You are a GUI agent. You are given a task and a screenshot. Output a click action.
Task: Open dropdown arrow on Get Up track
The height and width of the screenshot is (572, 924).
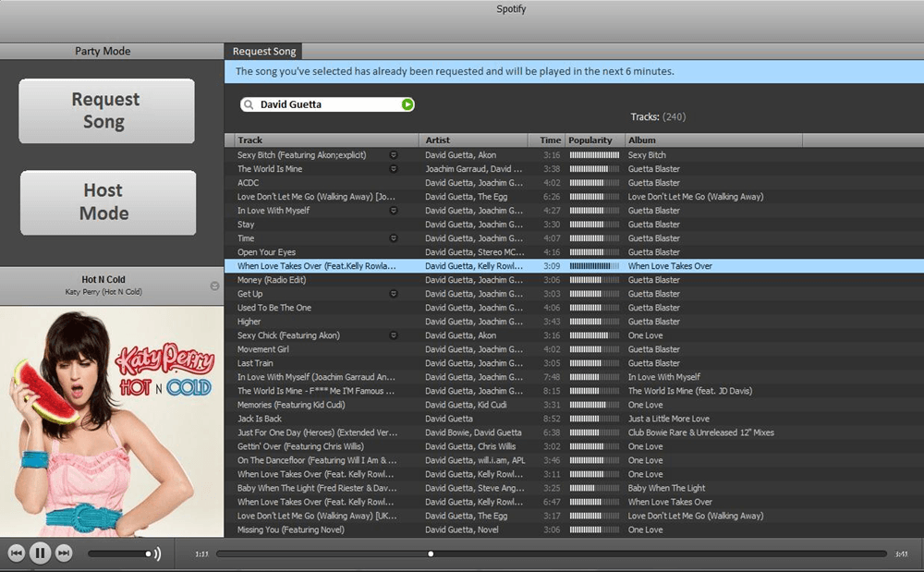(394, 293)
